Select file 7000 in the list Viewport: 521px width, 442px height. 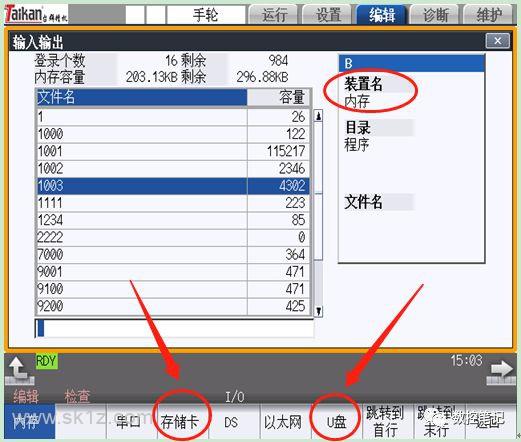pos(173,255)
